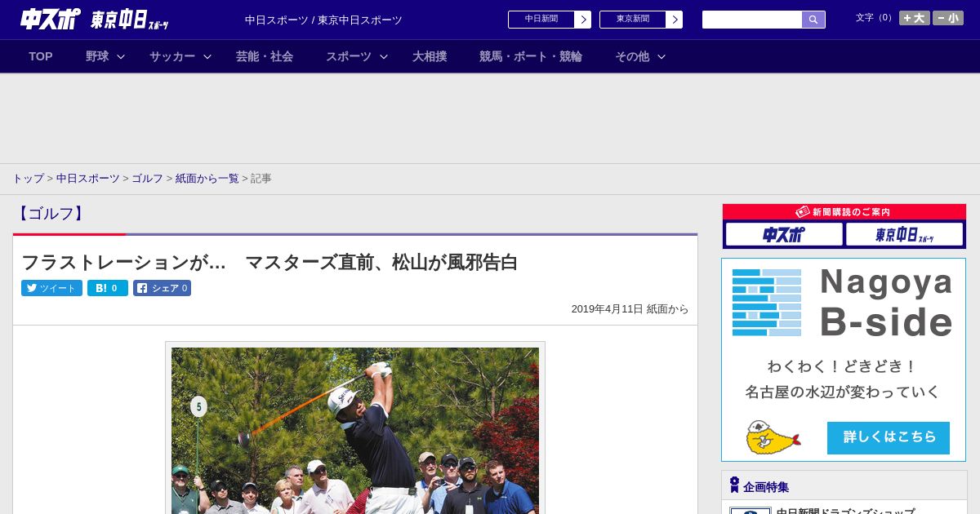The height and width of the screenshot is (514, 980).
Task: Click the shrimp mascot in the ad
Action: pyautogui.click(x=772, y=437)
